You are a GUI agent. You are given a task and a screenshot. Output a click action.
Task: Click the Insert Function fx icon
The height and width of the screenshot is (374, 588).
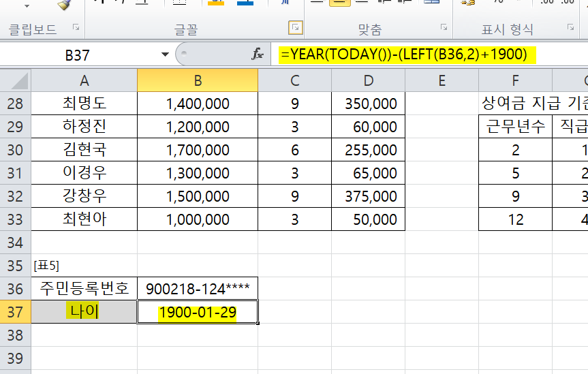(258, 54)
